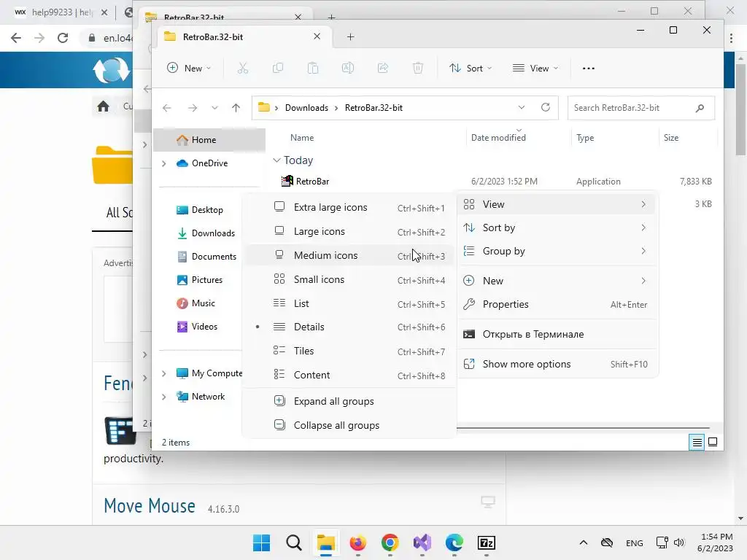Expand address bar history dropdown chevron
The height and width of the screenshot is (560, 747).
[522, 108]
